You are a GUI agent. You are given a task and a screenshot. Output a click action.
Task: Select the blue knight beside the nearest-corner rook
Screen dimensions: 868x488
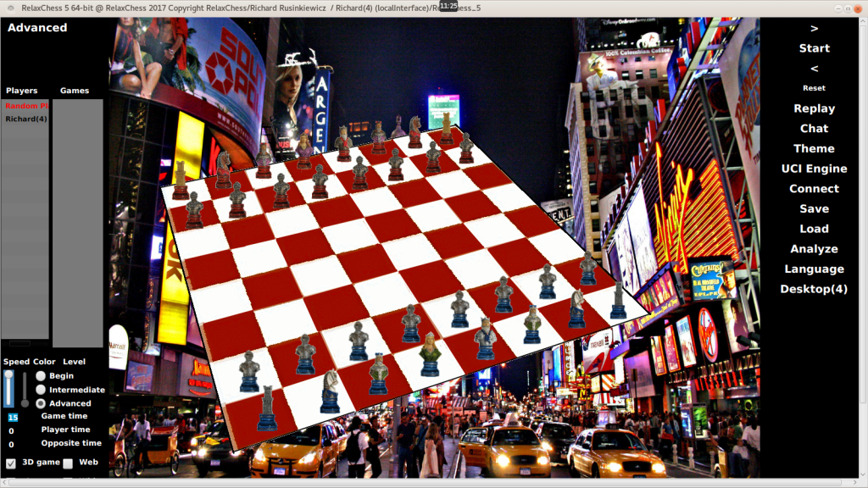click(331, 391)
